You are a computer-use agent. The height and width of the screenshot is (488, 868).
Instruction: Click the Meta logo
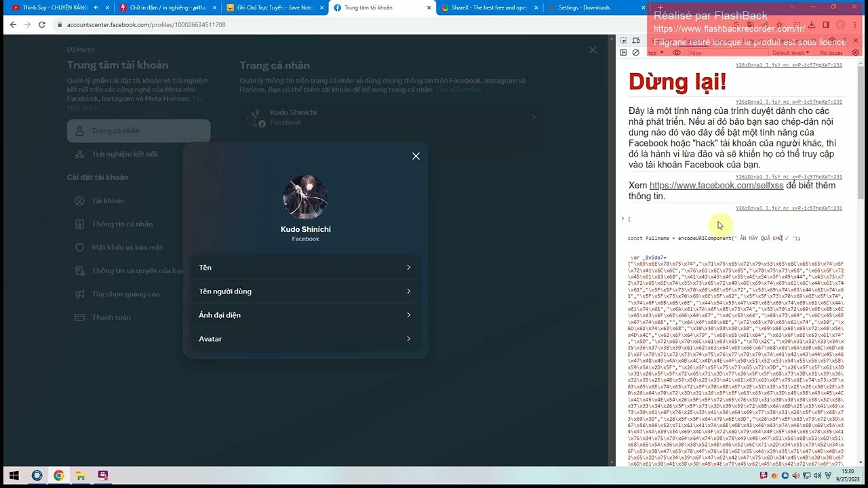pyautogui.click(x=80, y=50)
